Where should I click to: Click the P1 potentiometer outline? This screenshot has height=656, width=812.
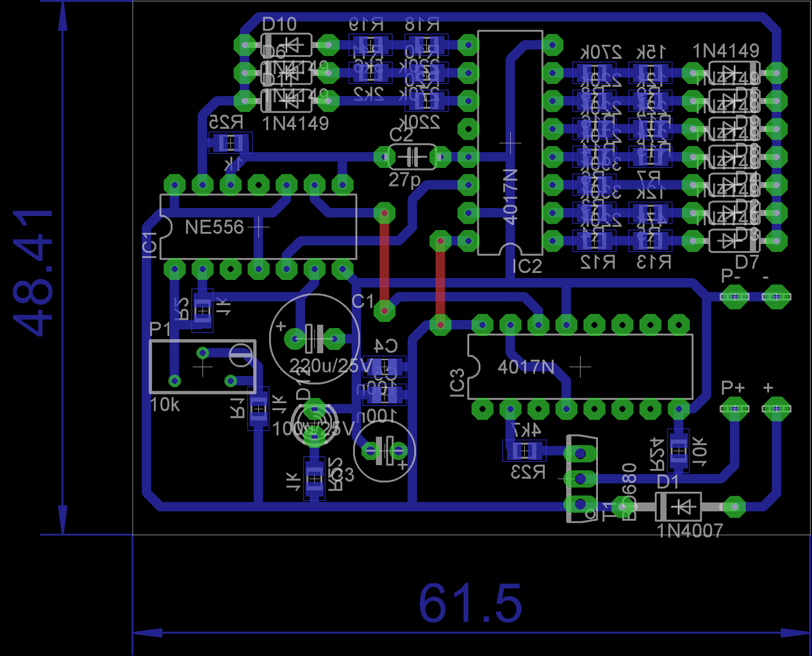click(203, 366)
